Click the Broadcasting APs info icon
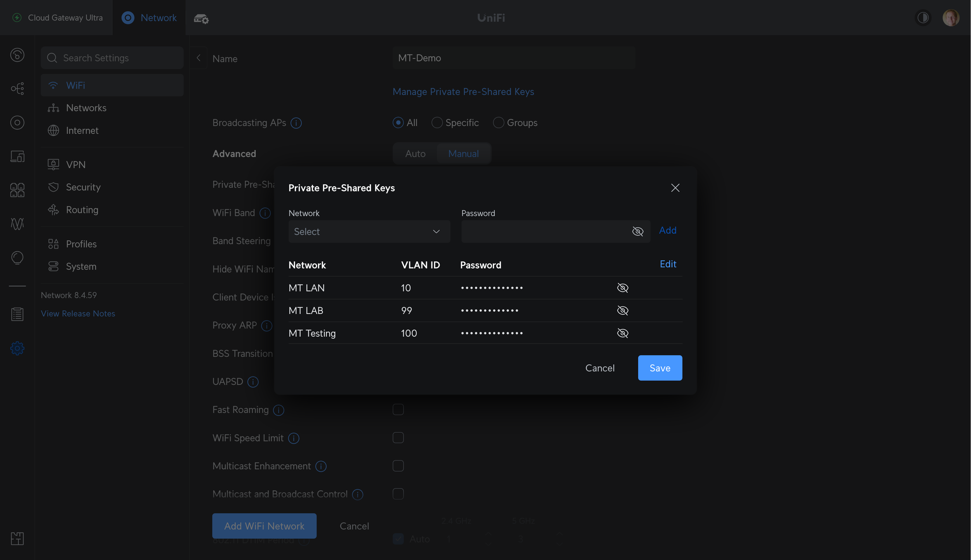This screenshot has width=971, height=560. pyautogui.click(x=296, y=123)
